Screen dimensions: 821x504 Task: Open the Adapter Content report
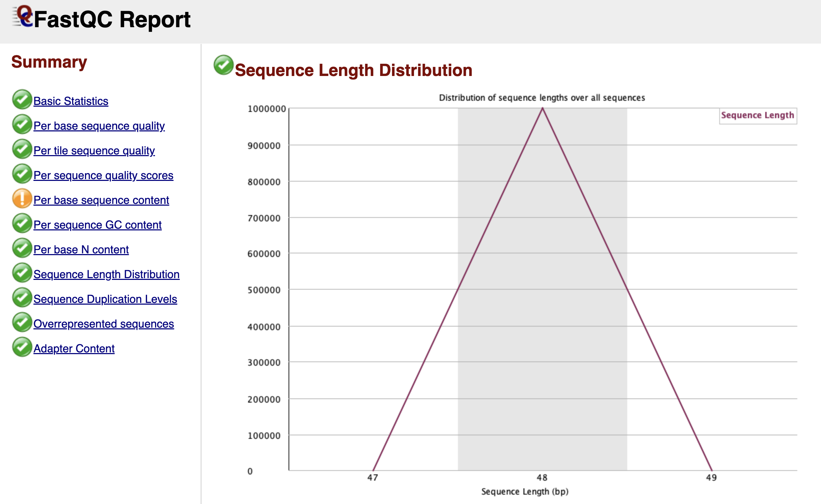74,349
